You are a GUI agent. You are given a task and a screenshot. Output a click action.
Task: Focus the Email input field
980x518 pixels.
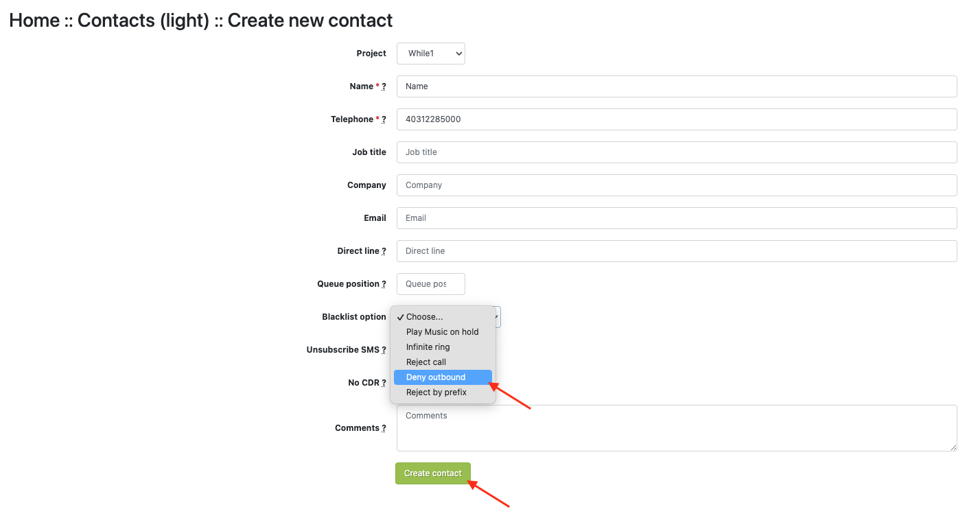pyautogui.click(x=676, y=218)
